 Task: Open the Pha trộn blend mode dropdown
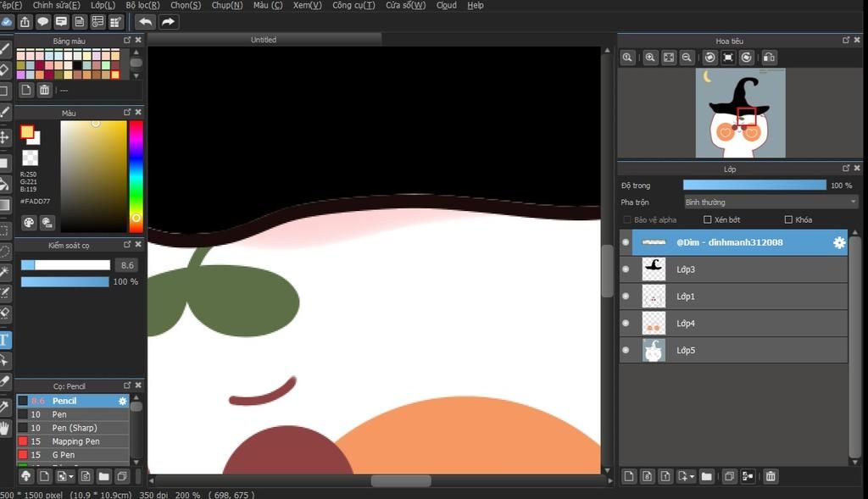click(771, 202)
